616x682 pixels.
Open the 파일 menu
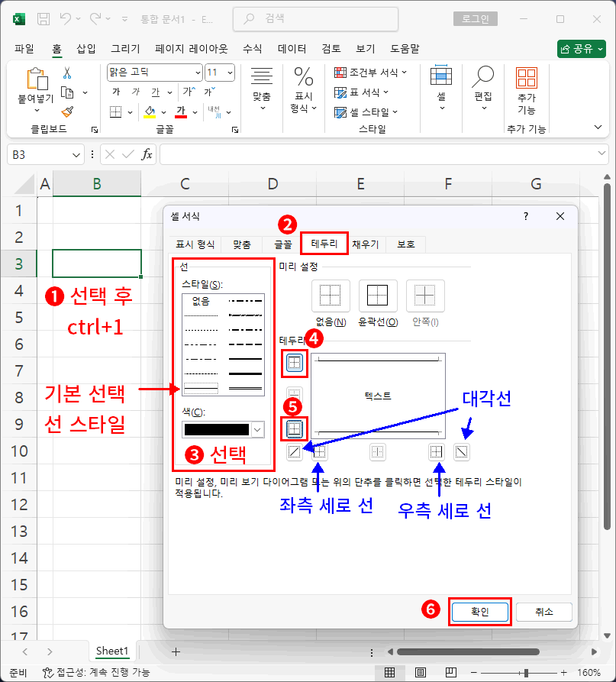pyautogui.click(x=24, y=49)
